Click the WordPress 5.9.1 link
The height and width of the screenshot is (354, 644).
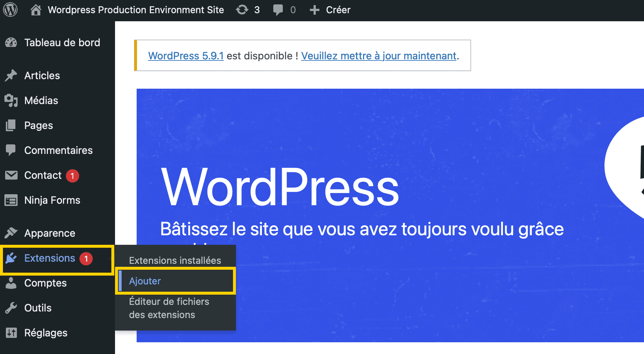(x=186, y=56)
